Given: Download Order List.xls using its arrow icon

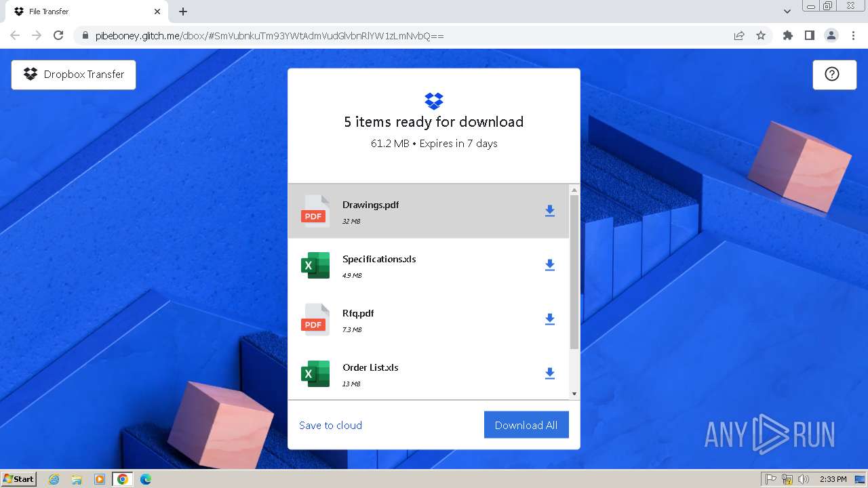Looking at the screenshot, I should click(x=550, y=373).
